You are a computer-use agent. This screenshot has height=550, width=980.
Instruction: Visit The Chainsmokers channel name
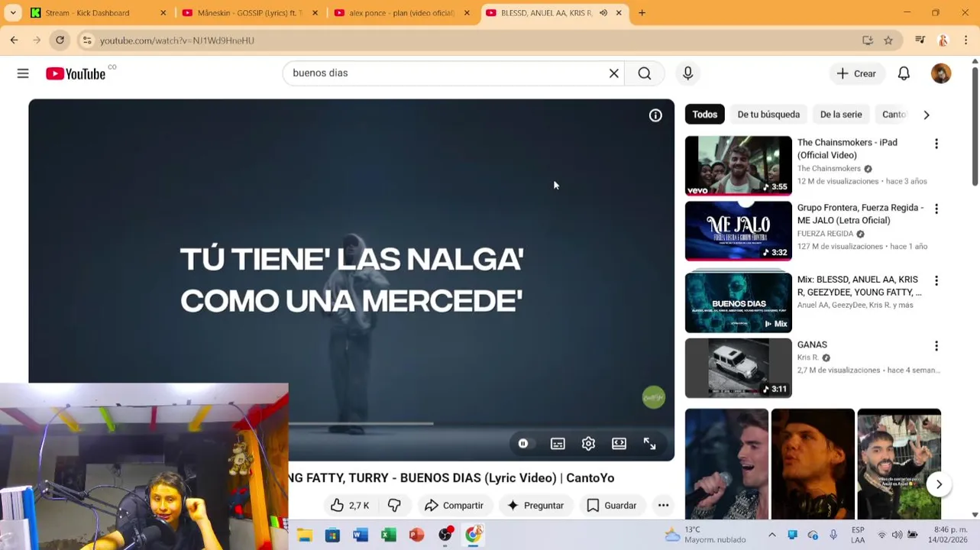[829, 169]
